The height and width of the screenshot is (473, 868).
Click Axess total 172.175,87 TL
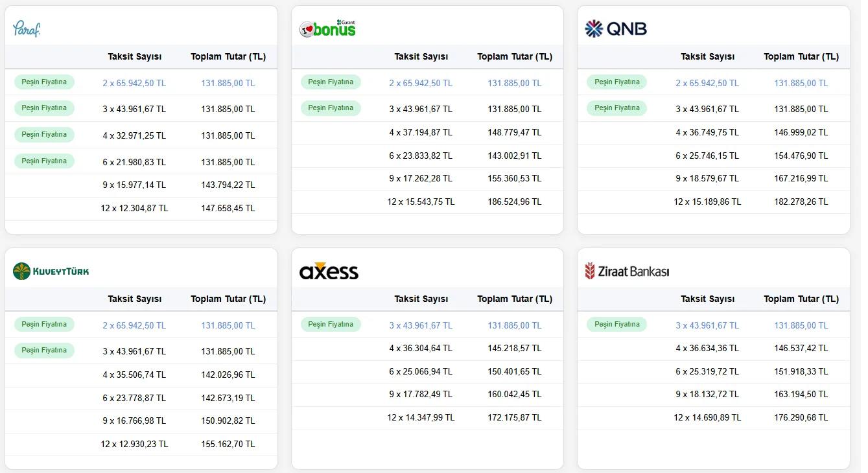515,417
